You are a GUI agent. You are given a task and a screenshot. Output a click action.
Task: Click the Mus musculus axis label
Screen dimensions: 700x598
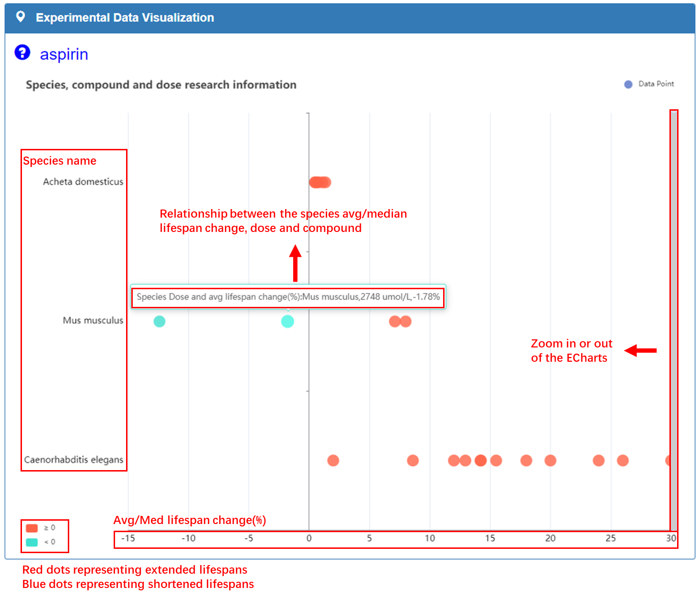click(93, 320)
